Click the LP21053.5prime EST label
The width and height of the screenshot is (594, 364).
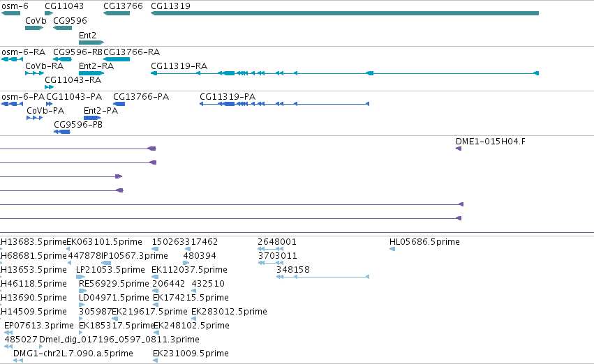click(x=110, y=269)
